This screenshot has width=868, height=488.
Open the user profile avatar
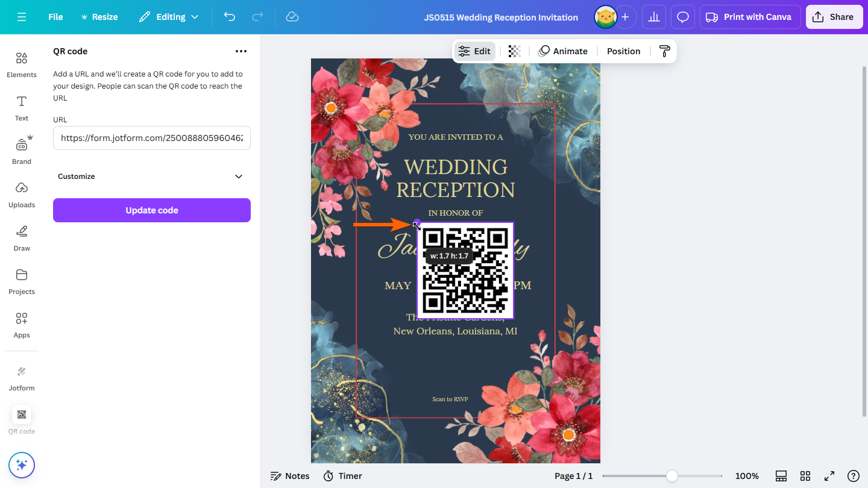605,17
